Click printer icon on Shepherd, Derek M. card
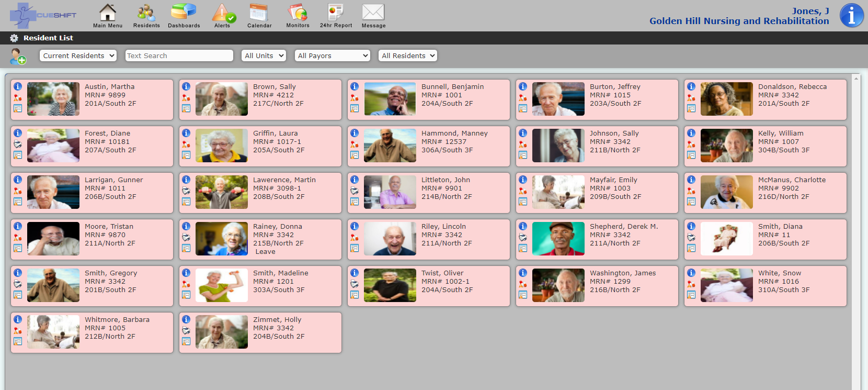This screenshot has width=868, height=390. pyautogui.click(x=523, y=237)
